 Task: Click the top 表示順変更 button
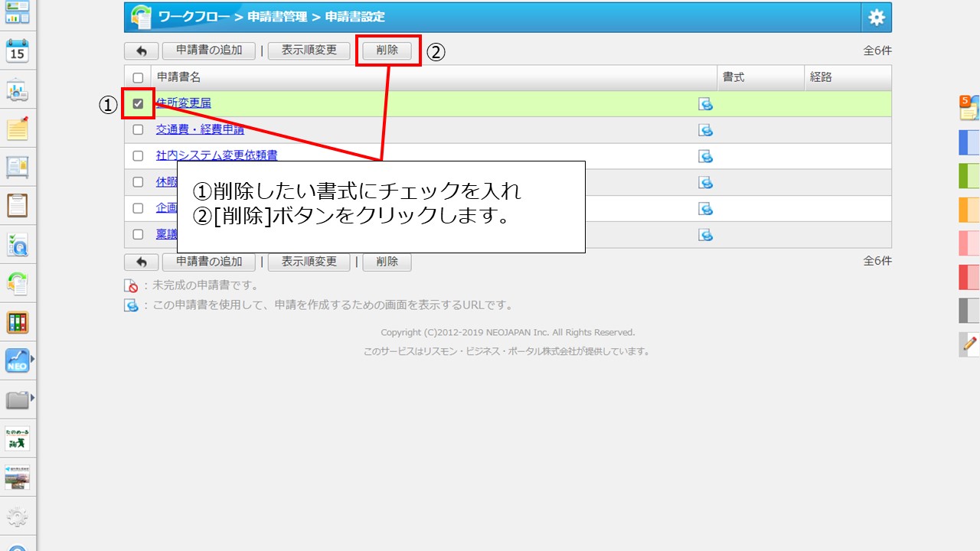[309, 51]
